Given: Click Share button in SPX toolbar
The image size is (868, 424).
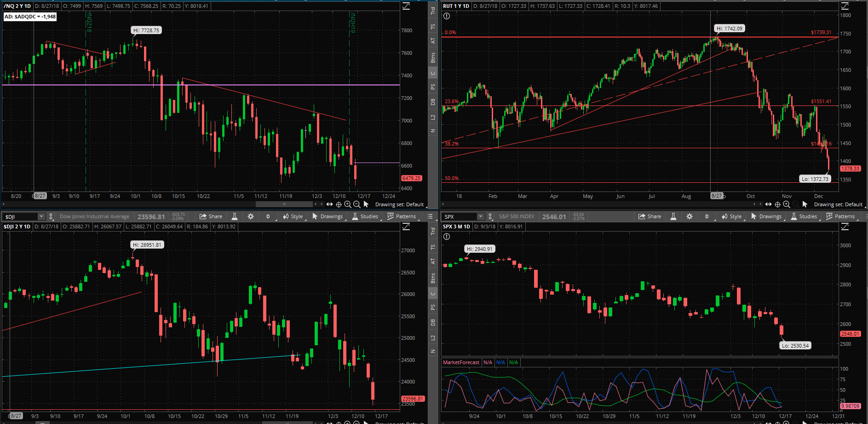Looking at the screenshot, I should pyautogui.click(x=650, y=216).
